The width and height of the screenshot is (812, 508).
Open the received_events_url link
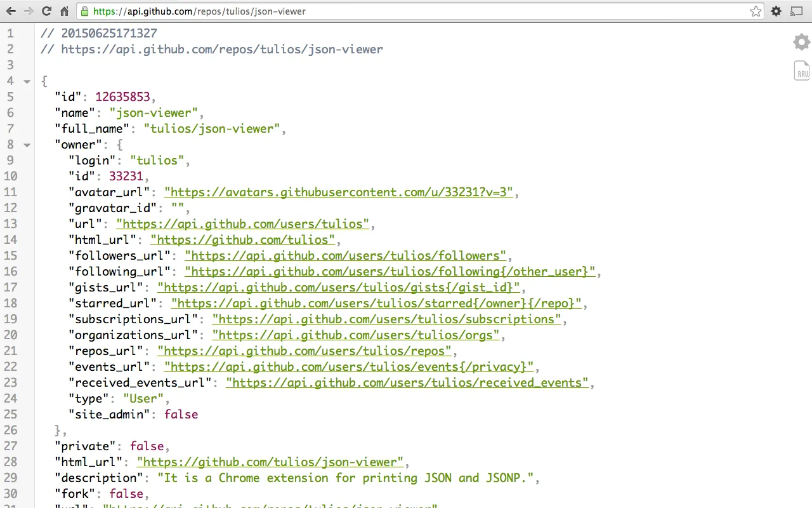tap(406, 382)
